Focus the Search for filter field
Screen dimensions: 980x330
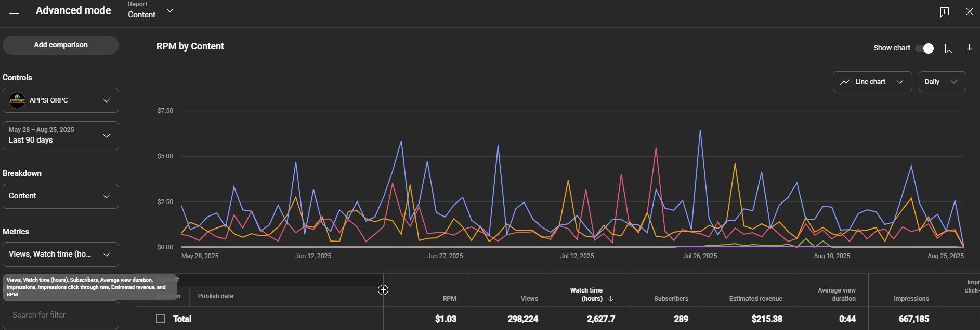(x=61, y=315)
